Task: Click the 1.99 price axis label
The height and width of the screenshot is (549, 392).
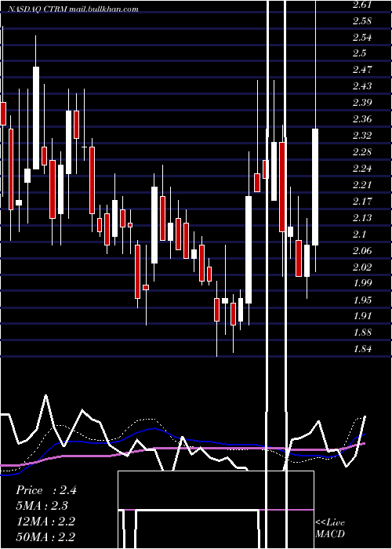Action: (361, 283)
